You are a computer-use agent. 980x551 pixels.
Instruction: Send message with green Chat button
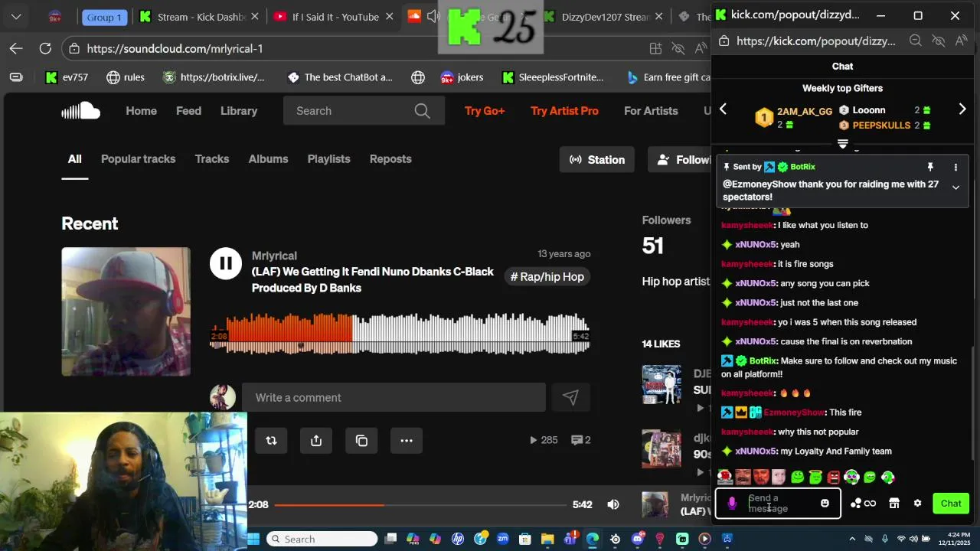click(951, 503)
